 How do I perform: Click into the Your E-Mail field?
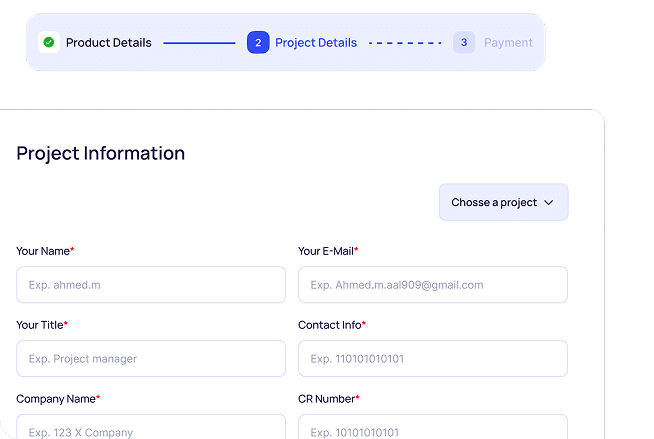point(432,285)
